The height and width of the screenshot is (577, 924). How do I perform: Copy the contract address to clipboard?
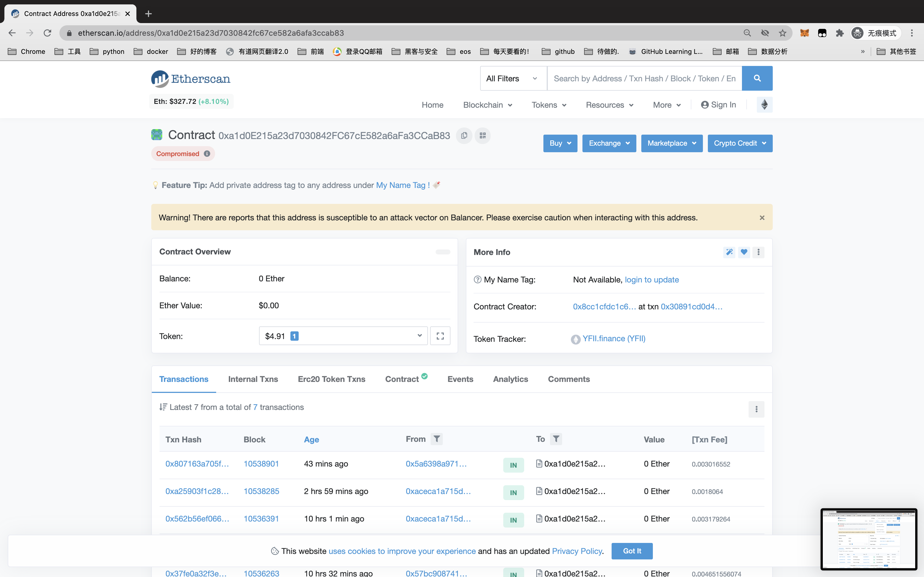click(464, 135)
